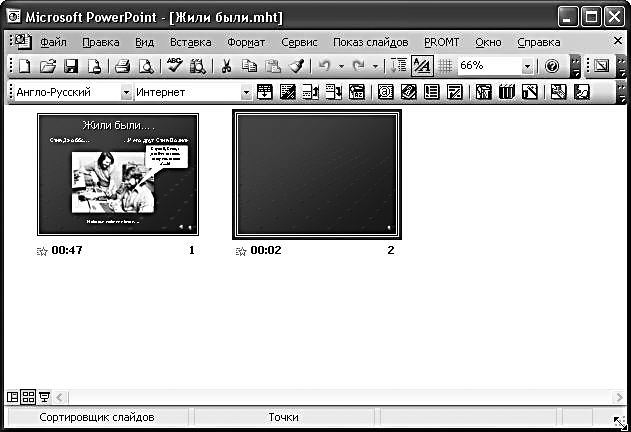Open the Интернет topic dropdown
Image resolution: width=631 pixels, height=432 pixels.
246,92
